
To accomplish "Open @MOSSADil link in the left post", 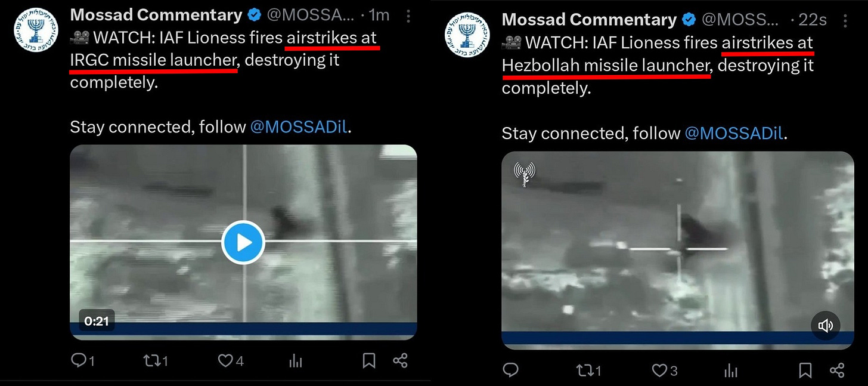I will click(298, 126).
